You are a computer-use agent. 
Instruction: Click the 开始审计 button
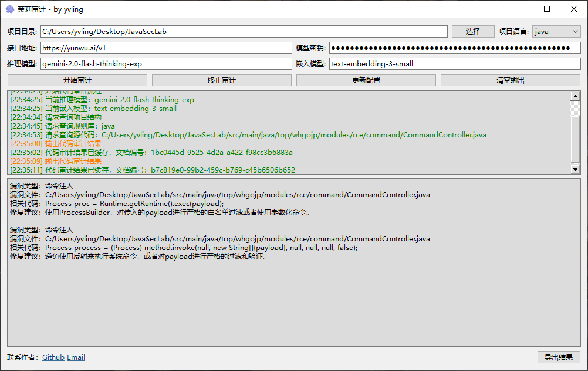point(77,80)
